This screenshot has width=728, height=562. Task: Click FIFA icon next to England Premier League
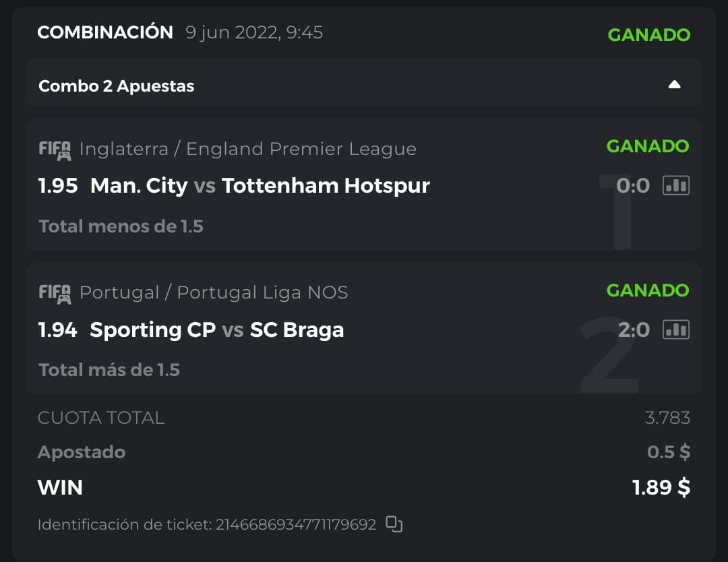coord(55,149)
